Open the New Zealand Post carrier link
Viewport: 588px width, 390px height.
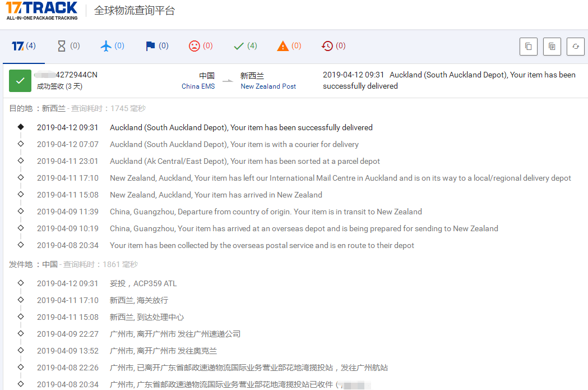pyautogui.click(x=268, y=86)
